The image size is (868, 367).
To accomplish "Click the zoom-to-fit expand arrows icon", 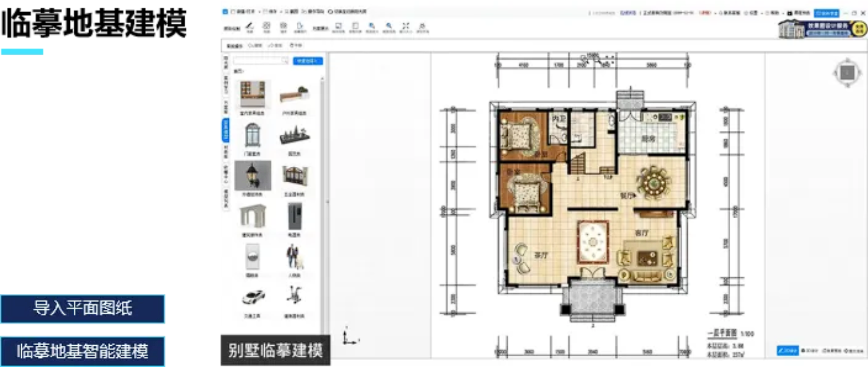I will tap(406, 26).
